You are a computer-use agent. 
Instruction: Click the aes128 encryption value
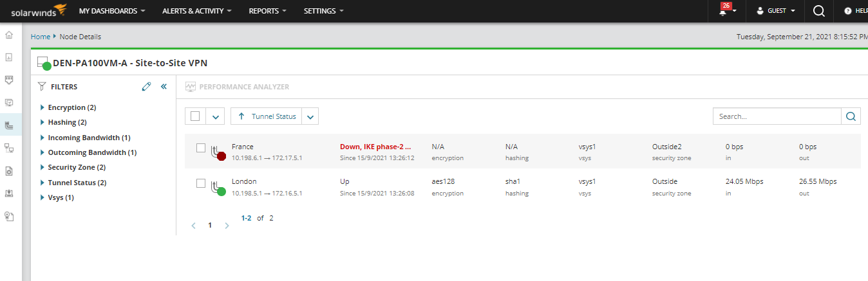(444, 181)
